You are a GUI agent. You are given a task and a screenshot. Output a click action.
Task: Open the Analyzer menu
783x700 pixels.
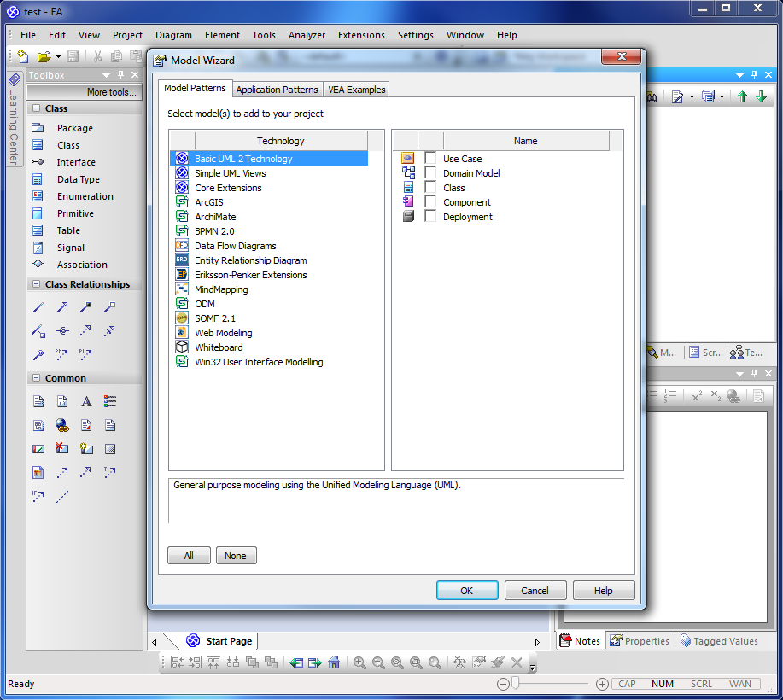(307, 35)
